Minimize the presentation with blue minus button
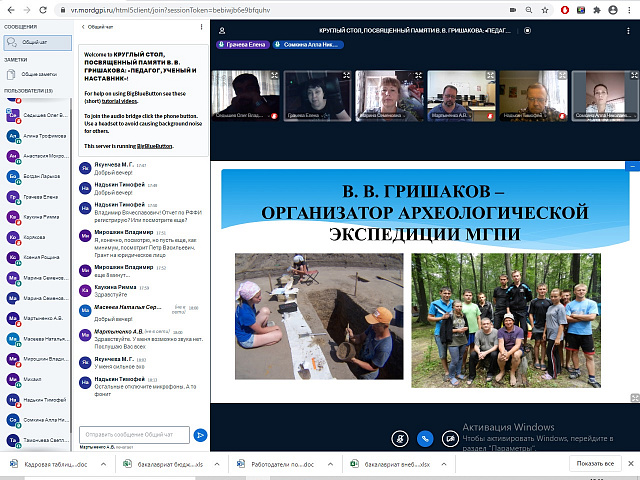This screenshot has height=480, width=640. tap(632, 166)
